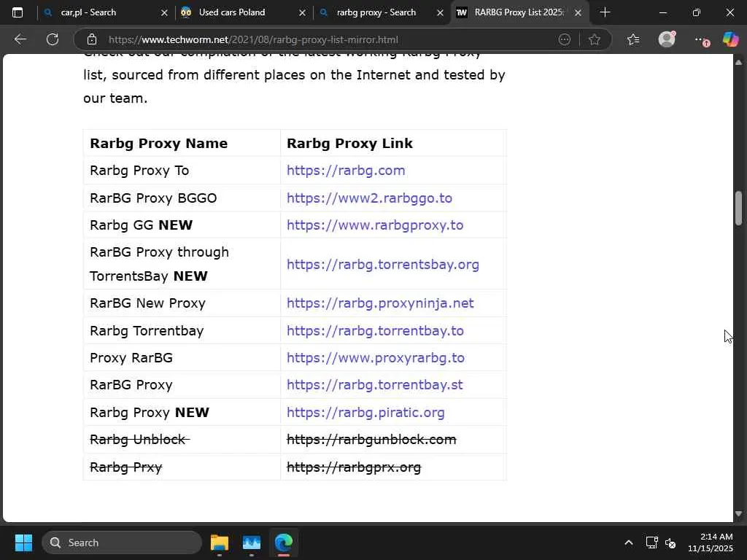Close the Used cars Poland tab
This screenshot has height=560, width=747.
point(302,13)
